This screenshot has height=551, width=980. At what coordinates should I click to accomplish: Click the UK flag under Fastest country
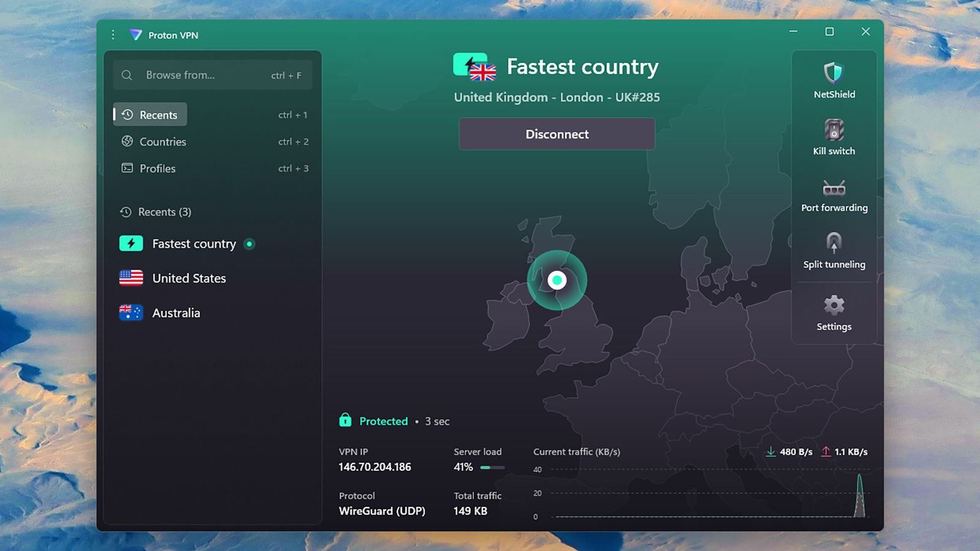[483, 72]
